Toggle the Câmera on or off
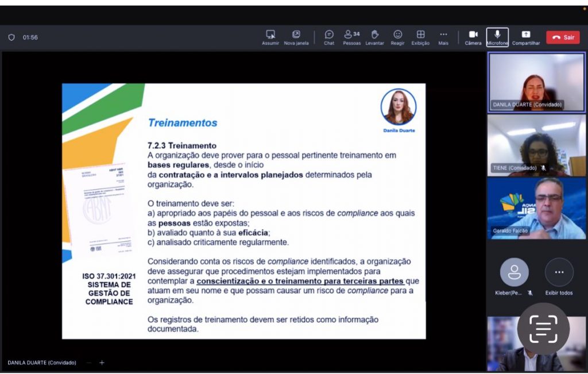Screen dimensions: 588x374 pyautogui.click(x=473, y=34)
